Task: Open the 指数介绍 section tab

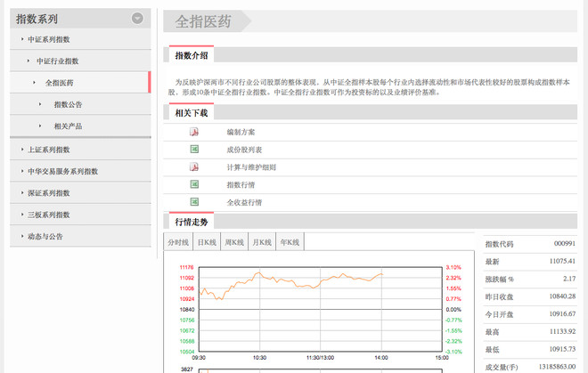Action: [x=192, y=54]
